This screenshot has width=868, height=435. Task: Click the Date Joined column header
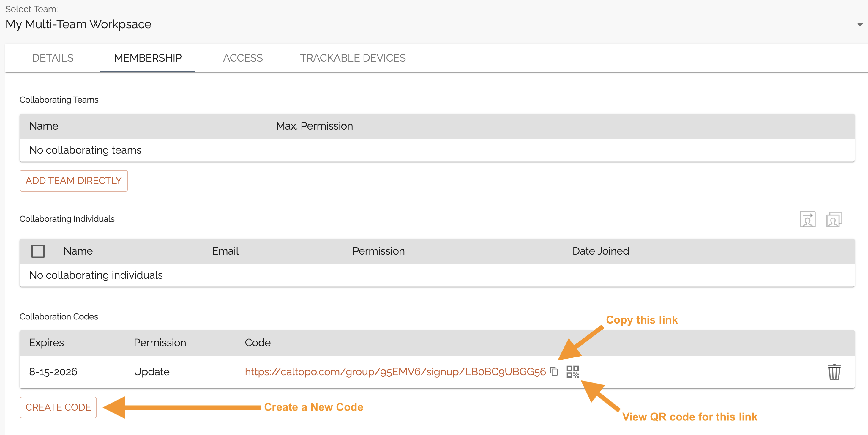(601, 251)
